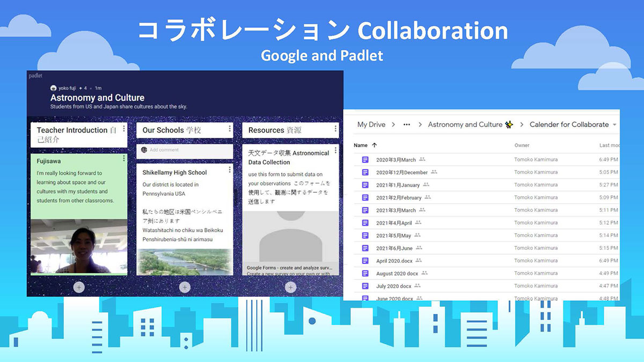Screen dimensions: 644x362
Task: Add a post under Resources column
Action: click(290, 287)
